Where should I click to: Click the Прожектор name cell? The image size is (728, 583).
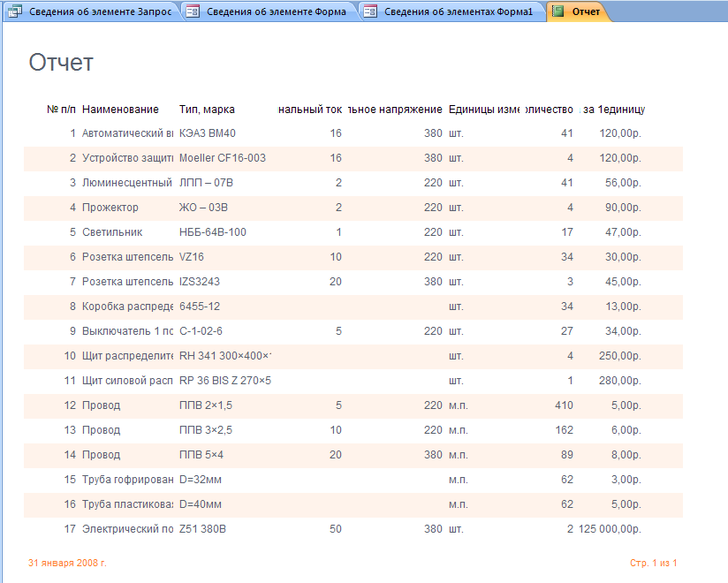(110, 208)
